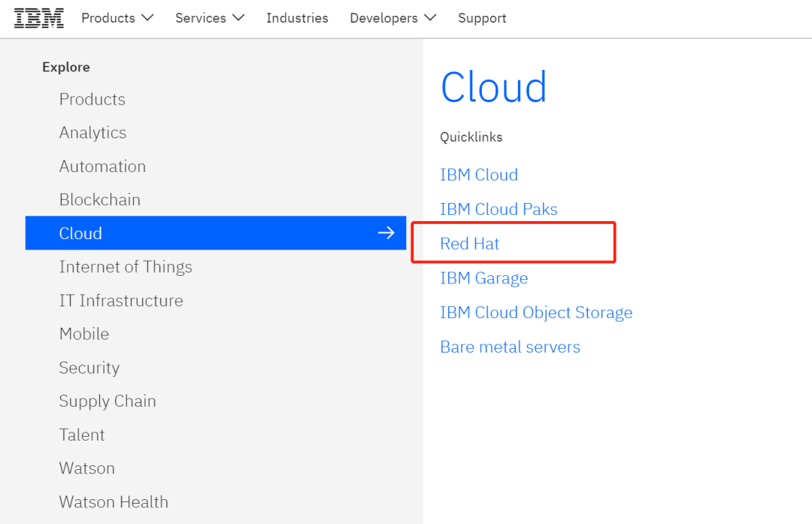
Task: Select Automation in the Explore list
Action: [x=102, y=166]
